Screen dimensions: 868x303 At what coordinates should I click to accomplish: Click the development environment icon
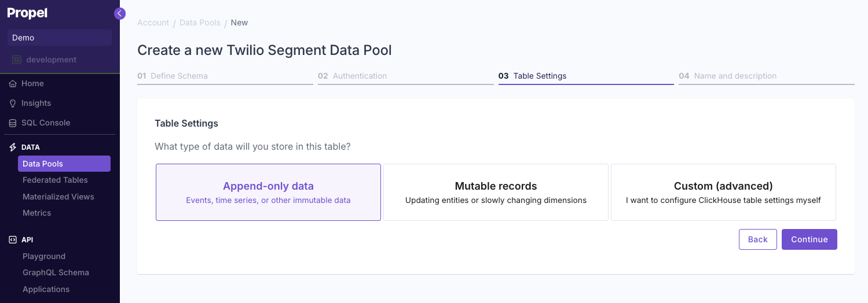point(16,60)
